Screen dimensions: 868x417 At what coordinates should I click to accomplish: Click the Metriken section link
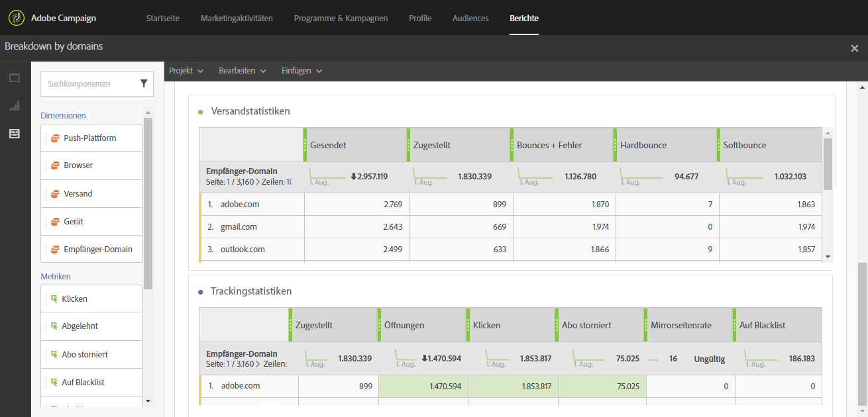(56, 276)
